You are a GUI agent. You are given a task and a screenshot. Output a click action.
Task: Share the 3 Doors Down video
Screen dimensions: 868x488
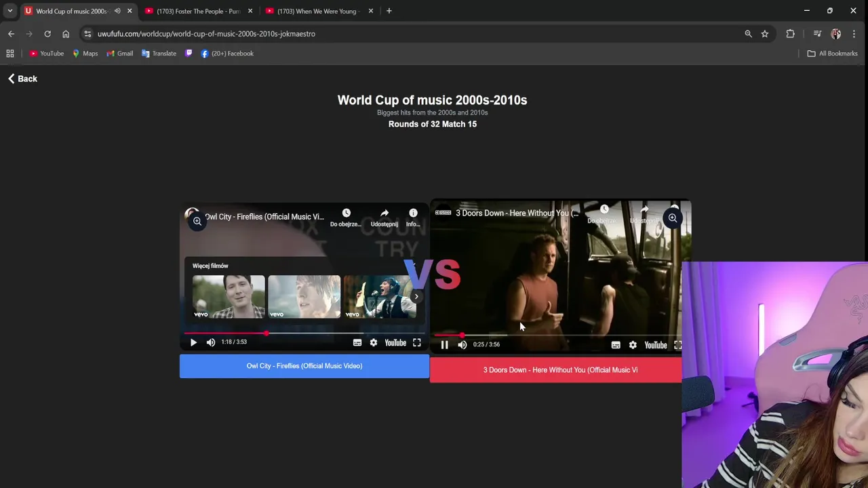click(x=644, y=213)
